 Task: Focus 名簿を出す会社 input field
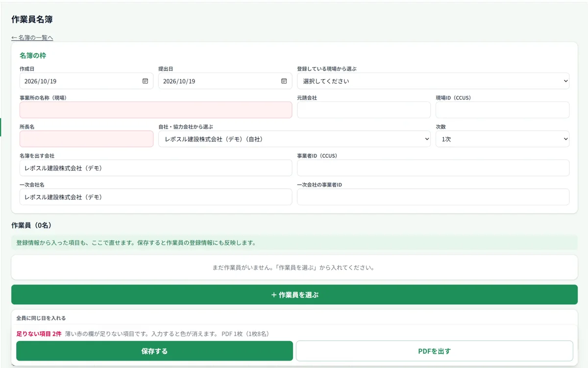156,168
